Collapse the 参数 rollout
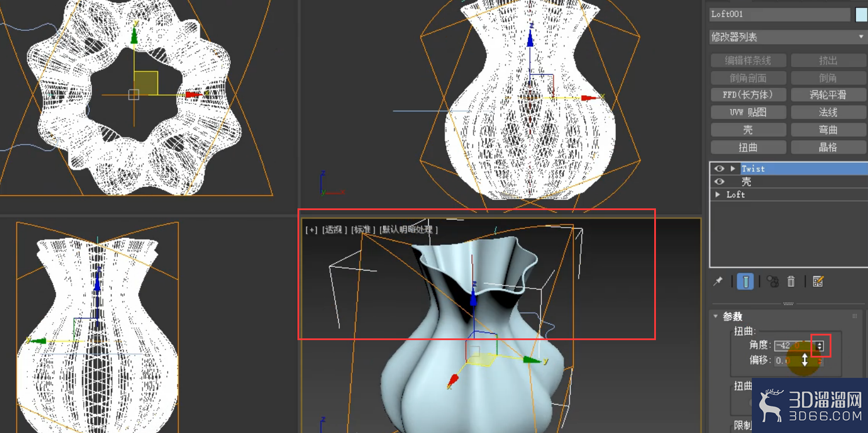This screenshot has width=868, height=433. (x=716, y=316)
